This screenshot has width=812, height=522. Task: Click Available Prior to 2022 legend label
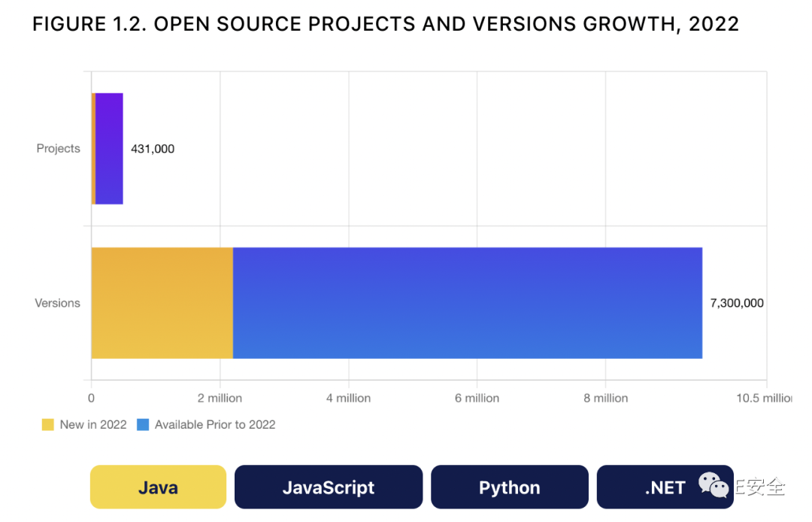pos(215,425)
